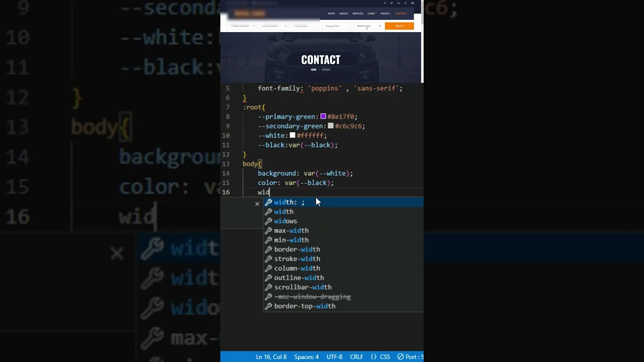Screen dimensions: 644x362
Task: Select 'border-top-width' suggestion
Action: (344, 306)
